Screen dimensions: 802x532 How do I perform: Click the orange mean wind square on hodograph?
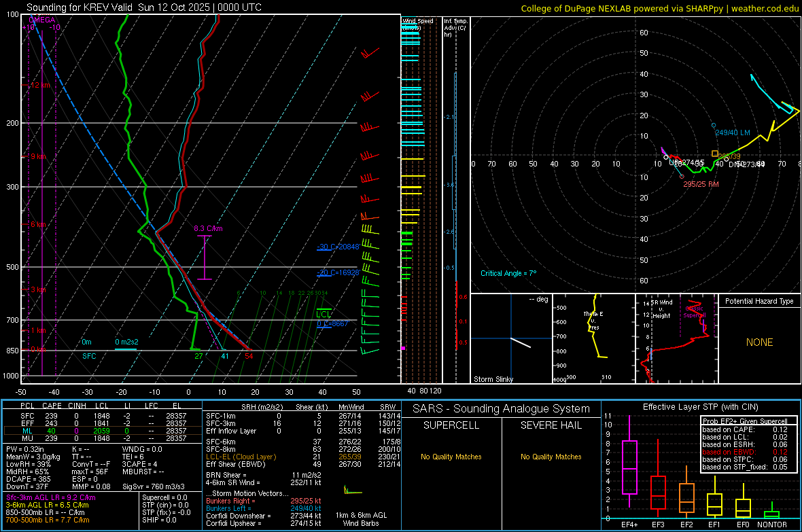tap(714, 154)
